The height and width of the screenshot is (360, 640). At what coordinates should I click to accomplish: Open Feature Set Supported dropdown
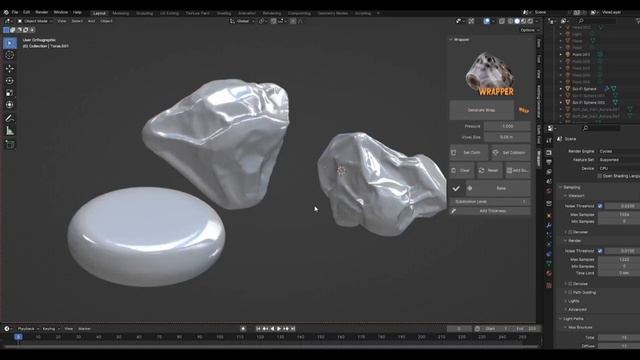click(618, 160)
